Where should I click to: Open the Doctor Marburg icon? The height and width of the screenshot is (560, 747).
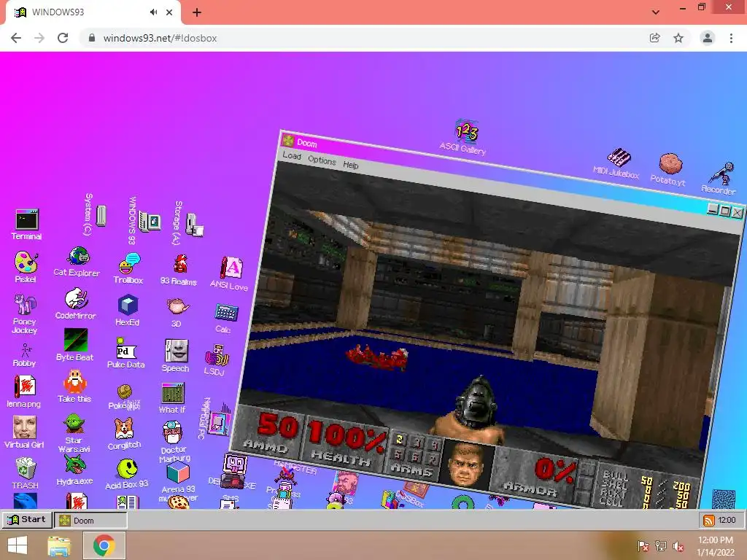pos(174,441)
